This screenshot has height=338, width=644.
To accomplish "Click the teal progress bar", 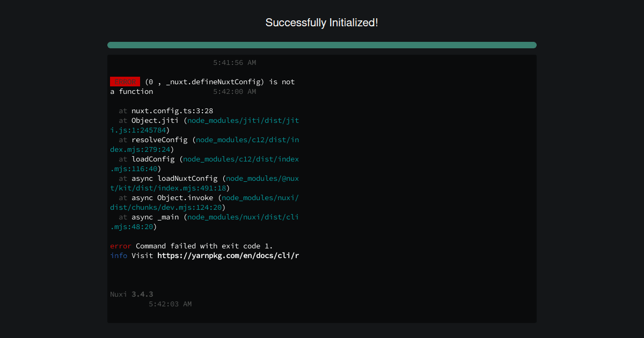I will tap(322, 45).
